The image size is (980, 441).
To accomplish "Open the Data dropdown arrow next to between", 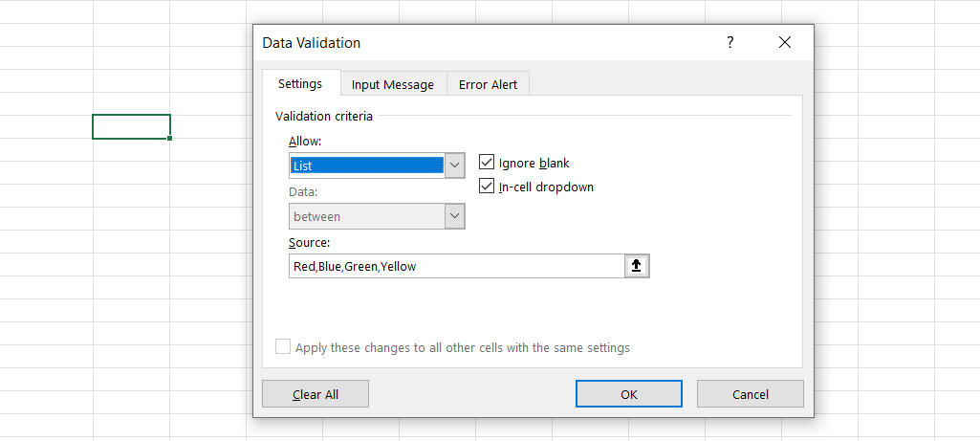I will point(455,216).
